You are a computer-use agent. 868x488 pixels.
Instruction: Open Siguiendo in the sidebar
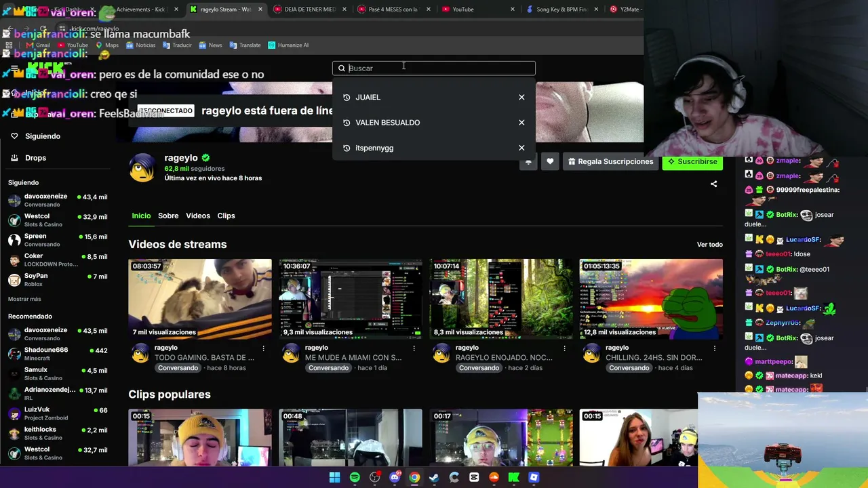[43, 136]
